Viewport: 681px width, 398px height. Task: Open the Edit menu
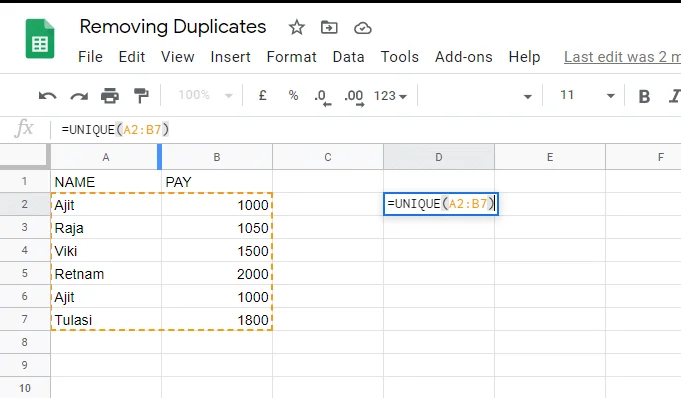coord(132,57)
